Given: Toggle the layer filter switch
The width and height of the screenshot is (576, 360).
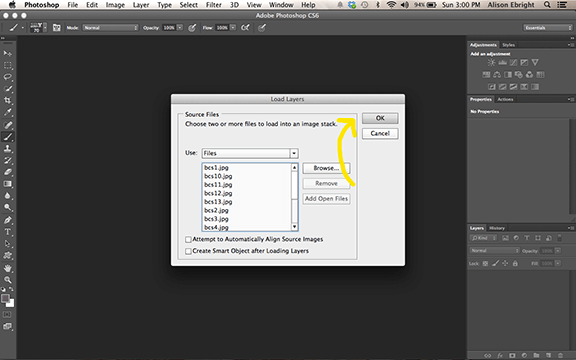Looking at the screenshot, I should [559, 238].
